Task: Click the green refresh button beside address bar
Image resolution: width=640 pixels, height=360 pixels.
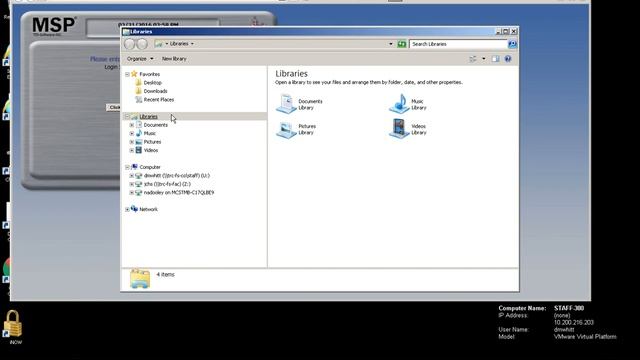Action: pos(402,44)
